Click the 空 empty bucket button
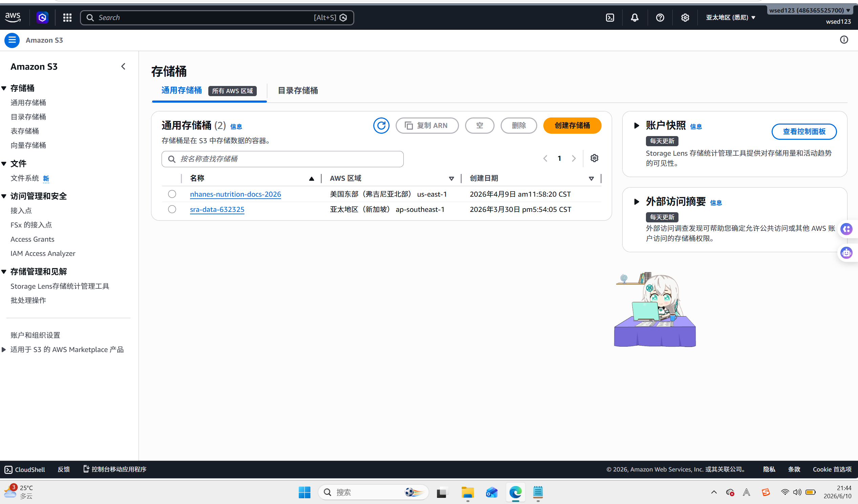The image size is (858, 504). click(x=480, y=126)
